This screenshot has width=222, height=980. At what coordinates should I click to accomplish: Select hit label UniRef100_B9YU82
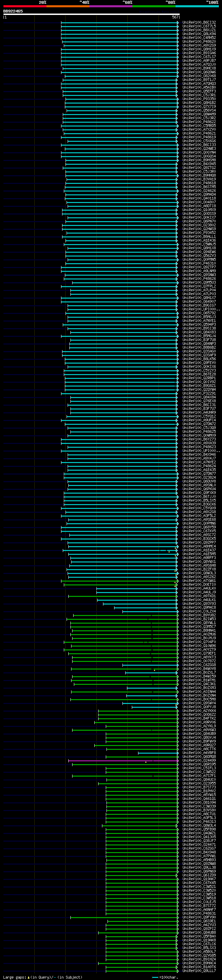[199, 615]
